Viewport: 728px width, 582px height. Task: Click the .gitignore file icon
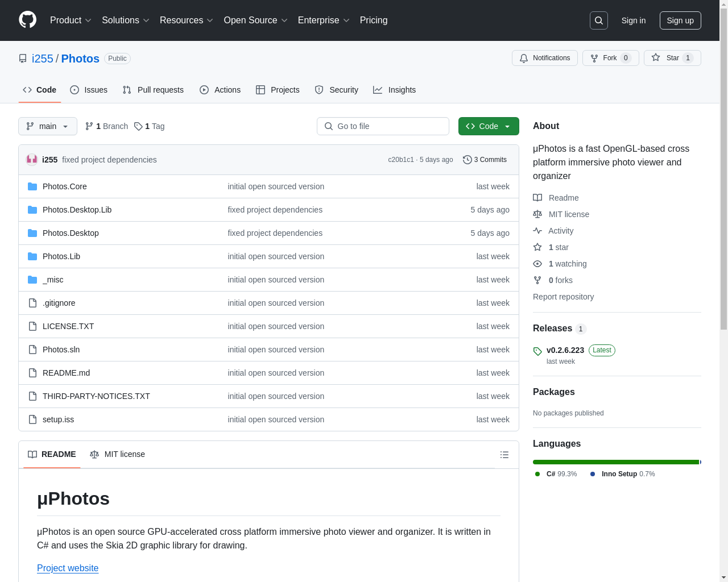coord(32,303)
